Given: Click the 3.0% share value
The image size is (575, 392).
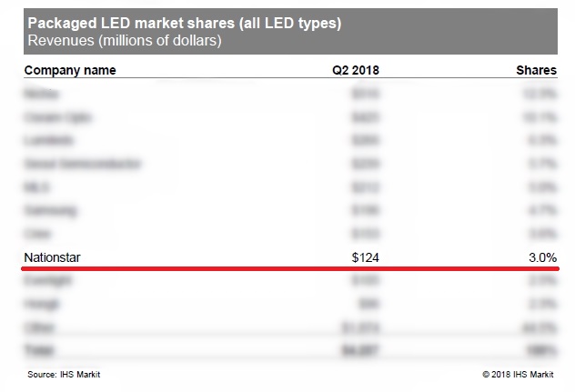Looking at the screenshot, I should pos(542,258).
